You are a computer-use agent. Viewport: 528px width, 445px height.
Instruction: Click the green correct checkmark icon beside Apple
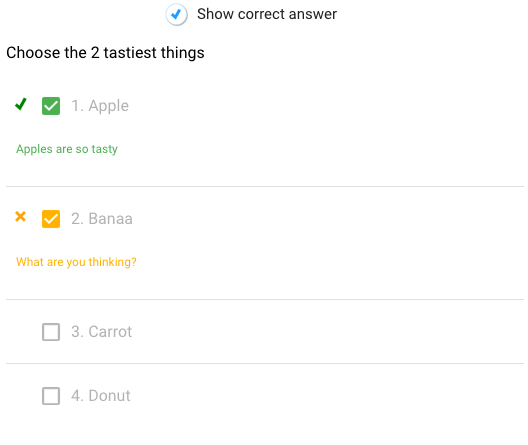pyautogui.click(x=21, y=104)
